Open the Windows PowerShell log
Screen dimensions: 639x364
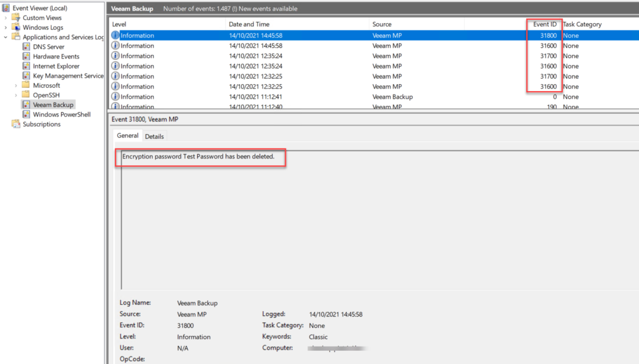click(62, 115)
